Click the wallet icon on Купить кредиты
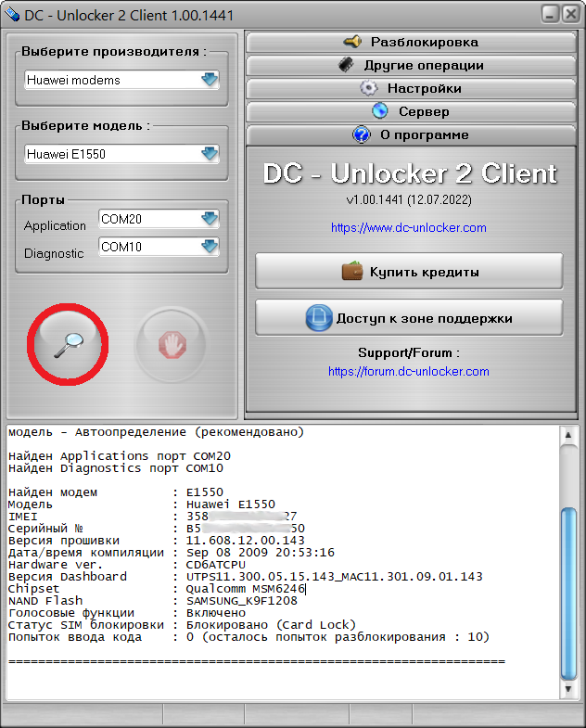 [x=352, y=271]
